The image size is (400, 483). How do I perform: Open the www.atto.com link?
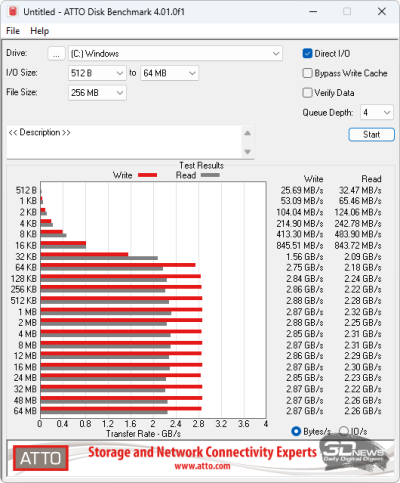click(x=202, y=466)
